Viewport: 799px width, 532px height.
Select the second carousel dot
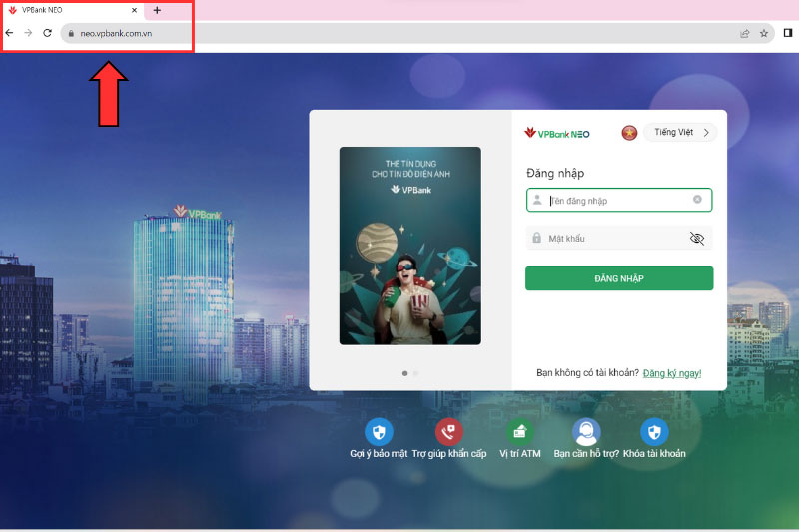415,373
